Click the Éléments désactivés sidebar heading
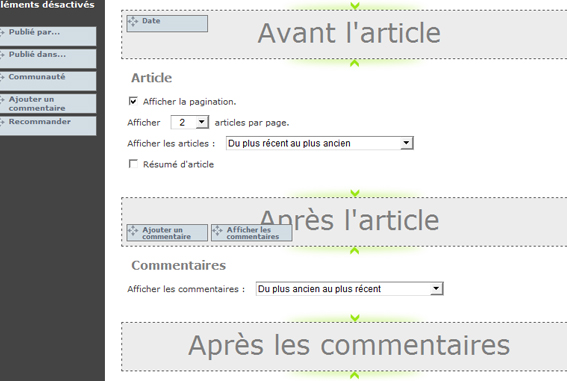 pyautogui.click(x=47, y=5)
